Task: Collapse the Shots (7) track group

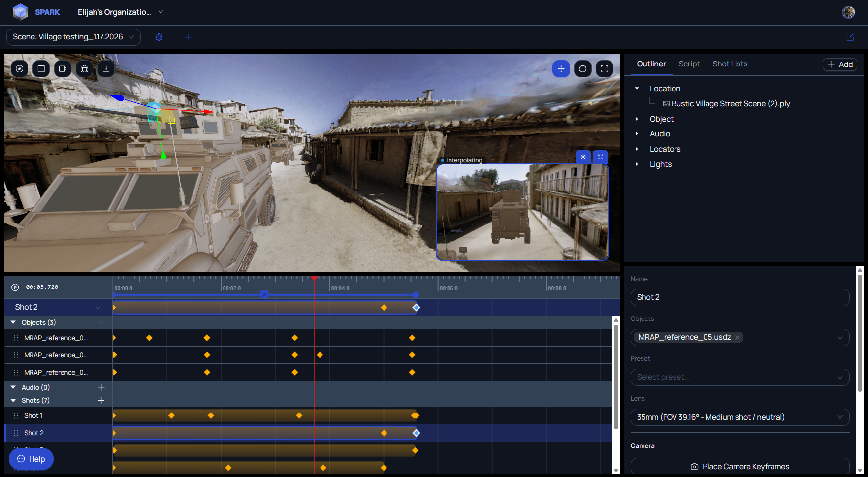Action: (13, 401)
